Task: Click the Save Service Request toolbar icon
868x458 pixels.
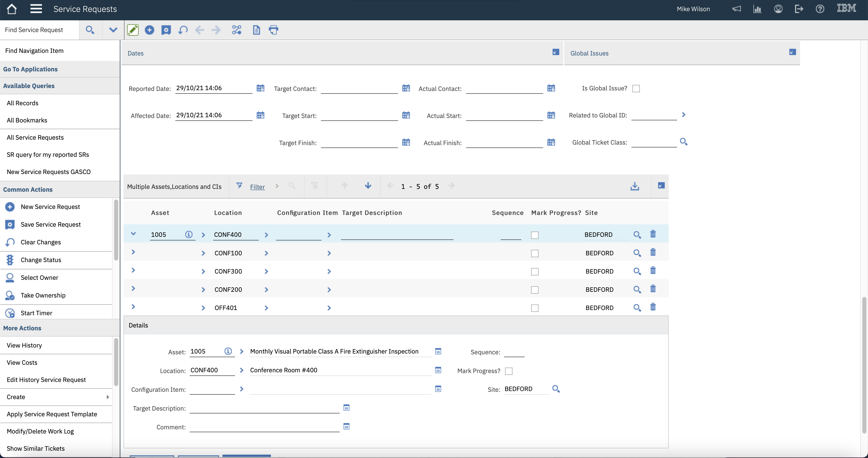Action: click(166, 30)
